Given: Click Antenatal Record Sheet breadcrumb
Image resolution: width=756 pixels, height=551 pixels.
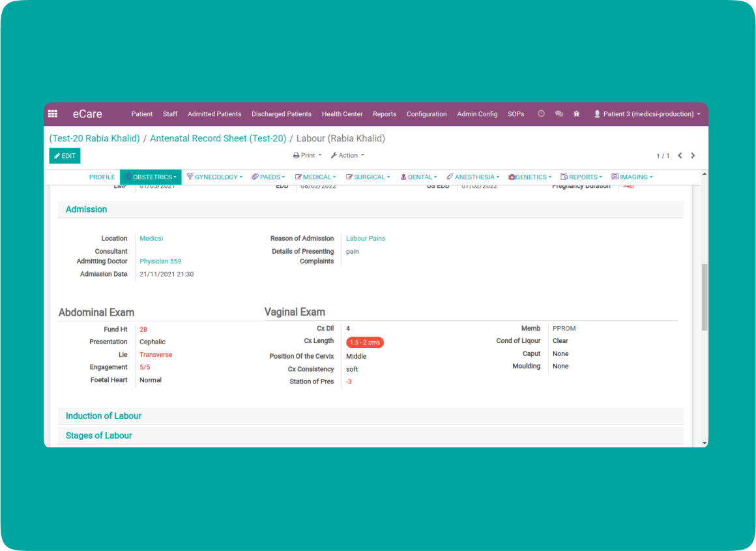Looking at the screenshot, I should tap(218, 138).
